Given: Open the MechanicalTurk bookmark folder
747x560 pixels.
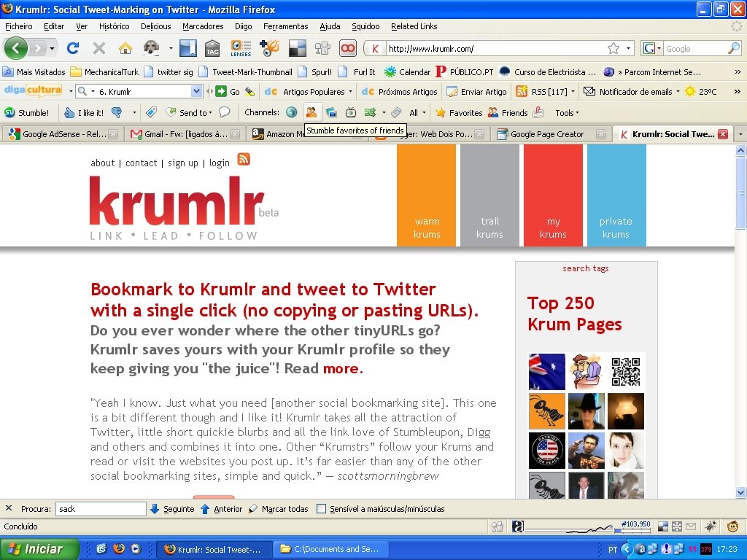Looking at the screenshot, I should pos(104,72).
